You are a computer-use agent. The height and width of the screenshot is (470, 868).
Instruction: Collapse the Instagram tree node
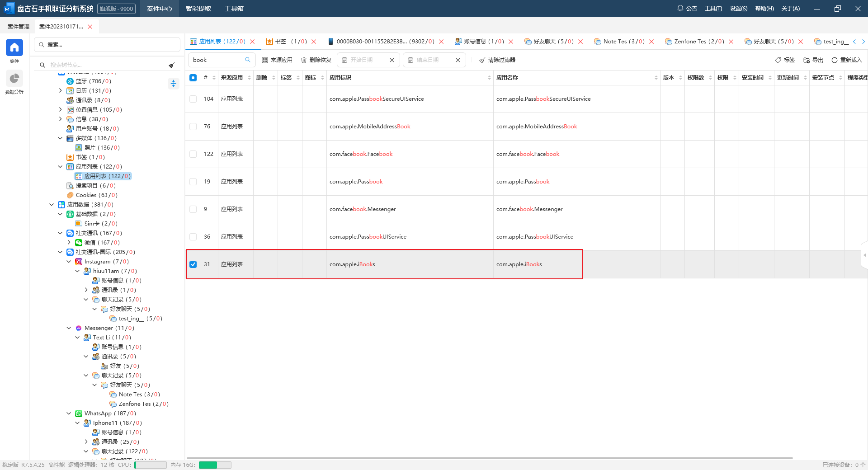pyautogui.click(x=69, y=262)
